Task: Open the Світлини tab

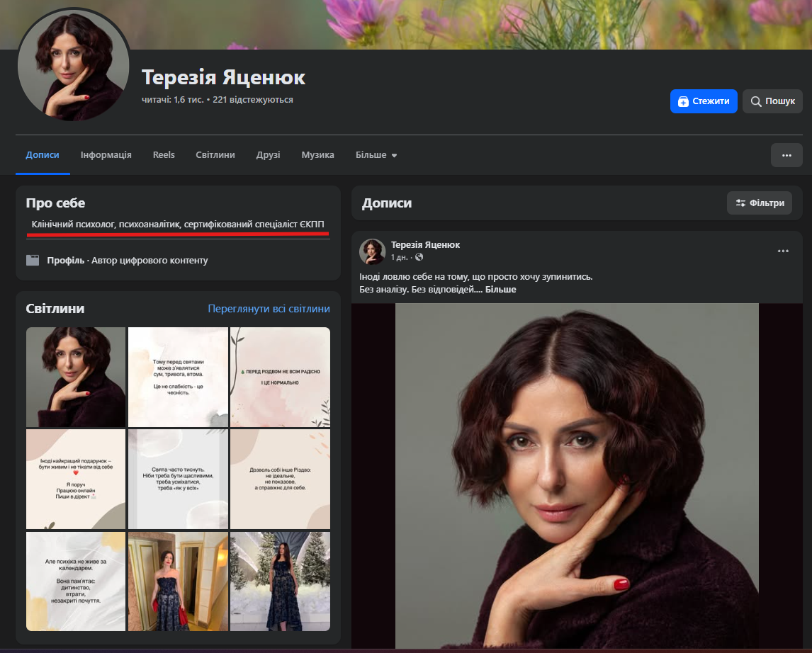Action: coord(215,155)
